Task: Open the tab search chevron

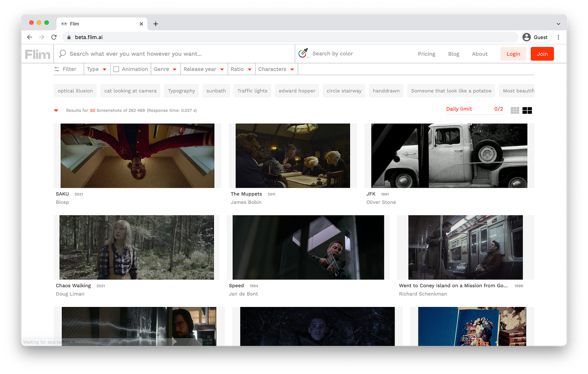Action: (559, 24)
